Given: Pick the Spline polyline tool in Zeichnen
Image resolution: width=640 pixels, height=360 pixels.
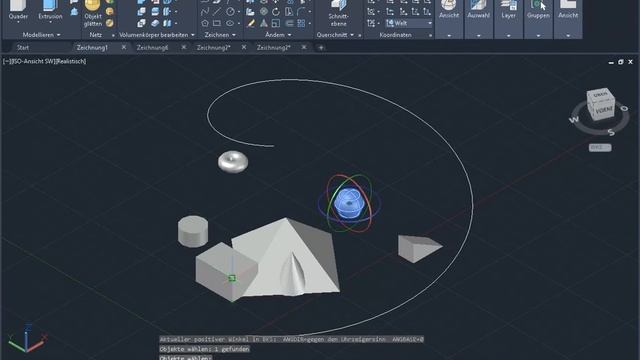Looking at the screenshot, I should pos(205,11).
